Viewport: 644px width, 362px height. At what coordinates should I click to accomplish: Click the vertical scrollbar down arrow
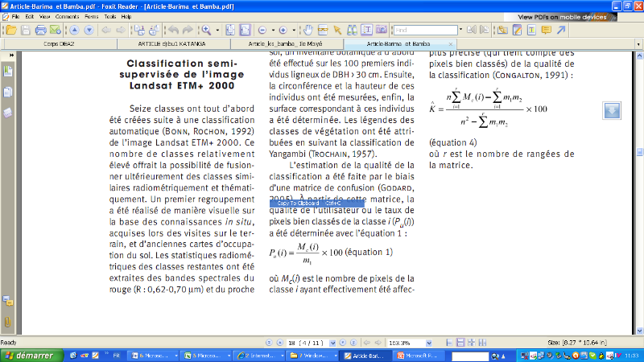[639, 331]
